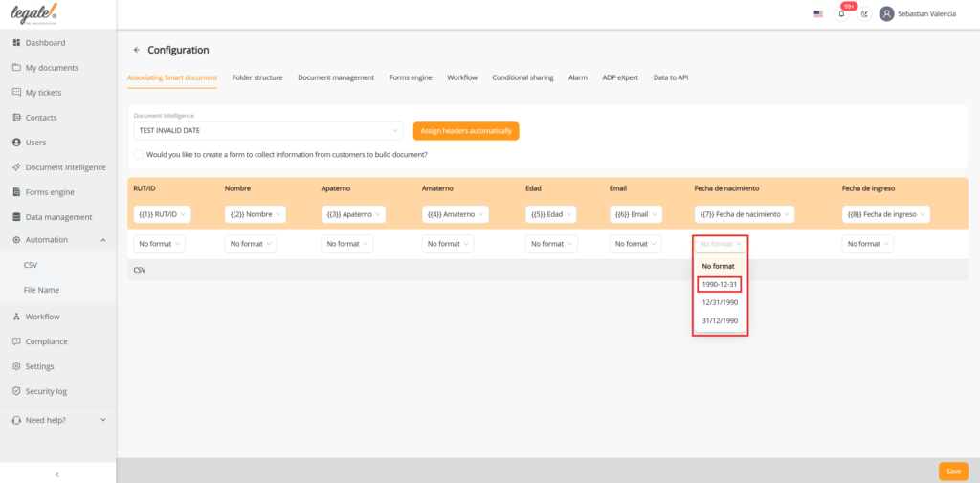Click the CSV row in table
This screenshot has height=483, width=980.
547,270
